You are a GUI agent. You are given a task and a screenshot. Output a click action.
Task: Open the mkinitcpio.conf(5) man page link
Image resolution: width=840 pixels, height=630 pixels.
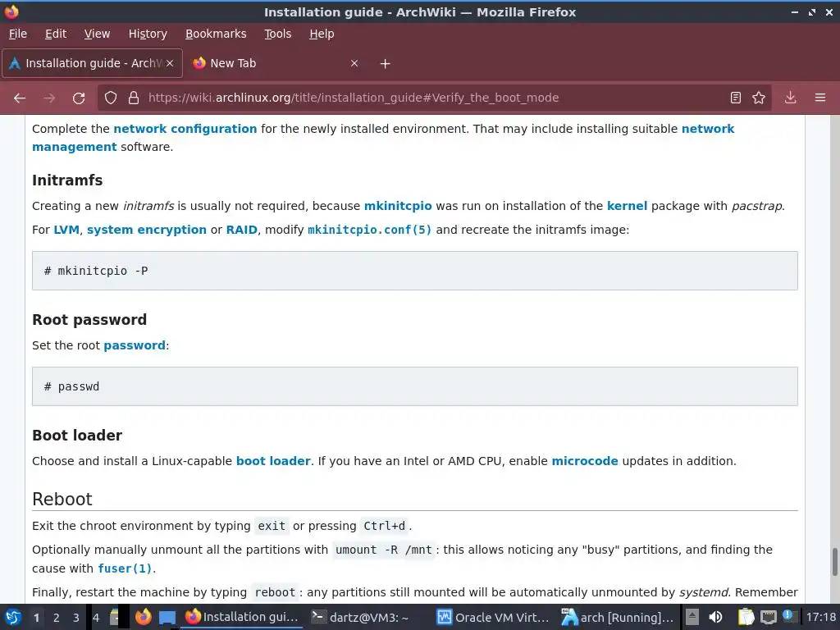click(x=370, y=230)
